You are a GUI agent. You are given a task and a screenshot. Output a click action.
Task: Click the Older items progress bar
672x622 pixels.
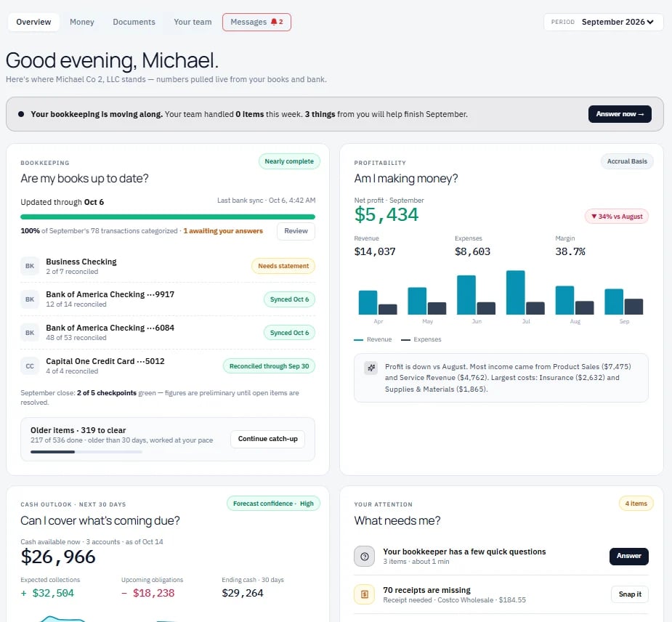tap(86, 452)
